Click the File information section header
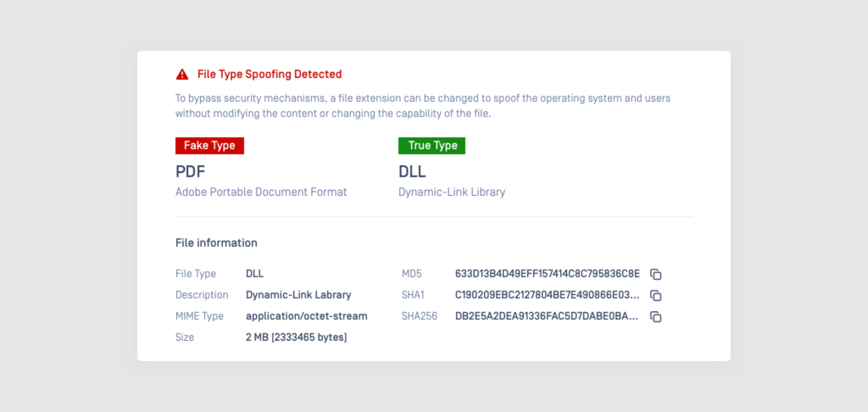 click(x=216, y=243)
